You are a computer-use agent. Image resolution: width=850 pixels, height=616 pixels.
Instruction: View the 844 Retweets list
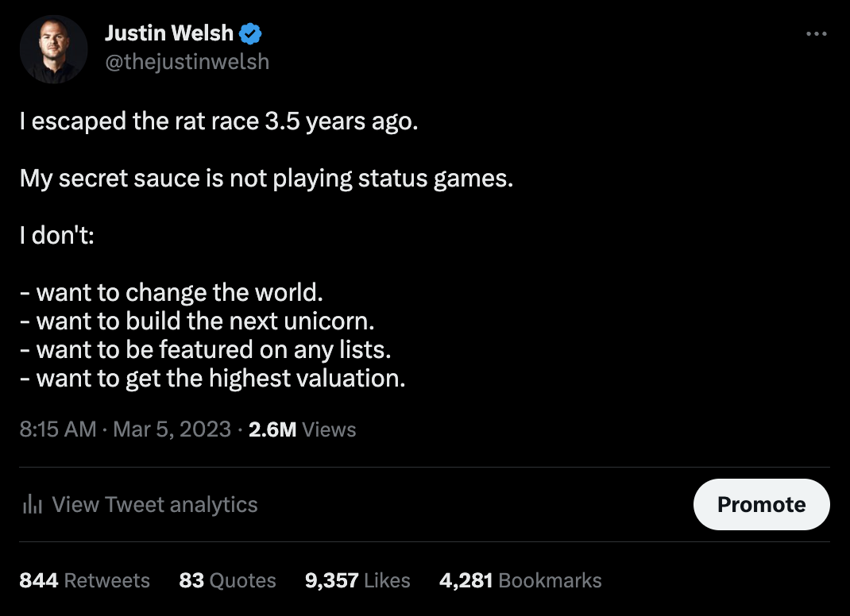point(84,580)
